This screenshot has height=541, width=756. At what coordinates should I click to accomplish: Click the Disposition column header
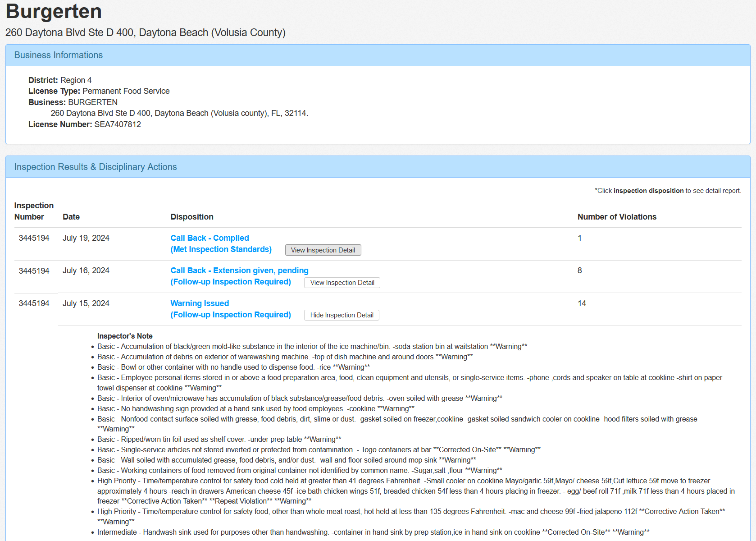[x=192, y=217]
